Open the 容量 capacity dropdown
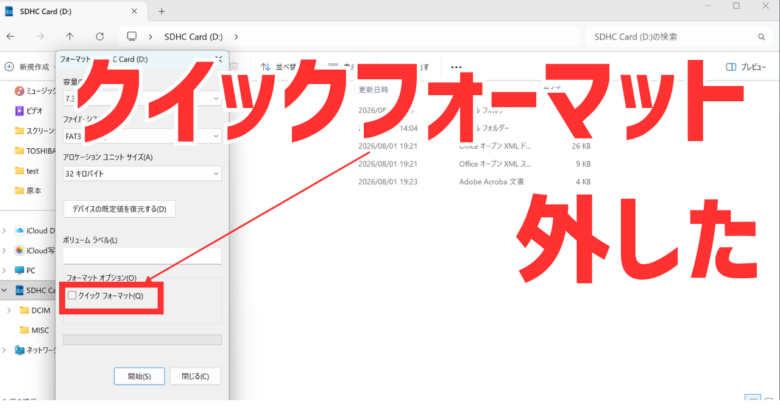The width and height of the screenshot is (780, 410). (142, 99)
